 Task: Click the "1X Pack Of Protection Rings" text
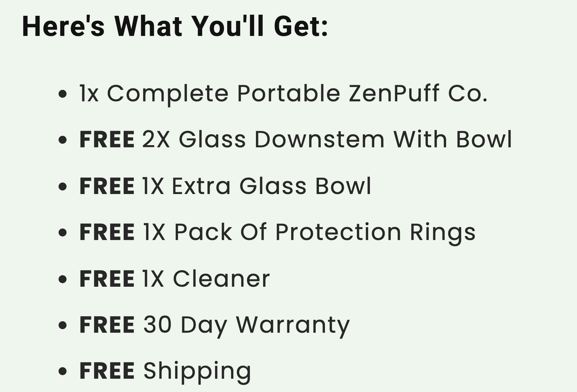[309, 232]
